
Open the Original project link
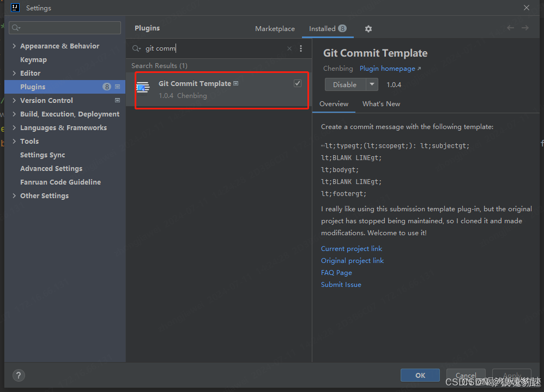[352, 261]
